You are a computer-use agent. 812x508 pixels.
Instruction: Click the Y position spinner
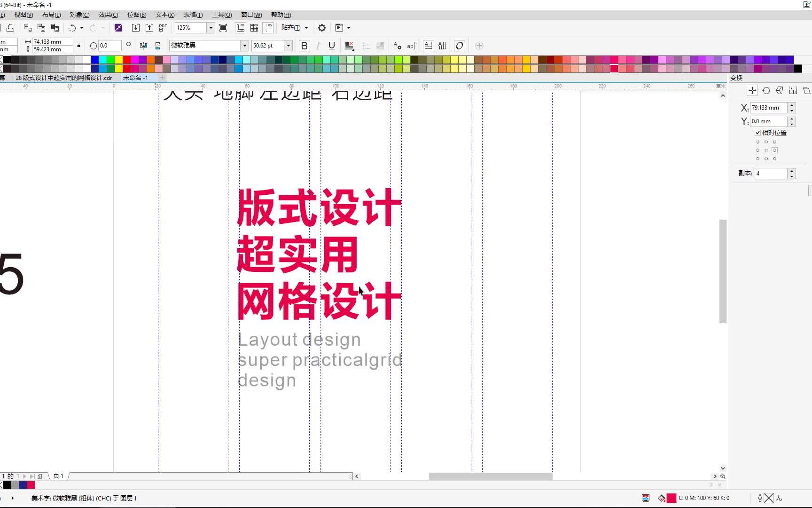792,121
